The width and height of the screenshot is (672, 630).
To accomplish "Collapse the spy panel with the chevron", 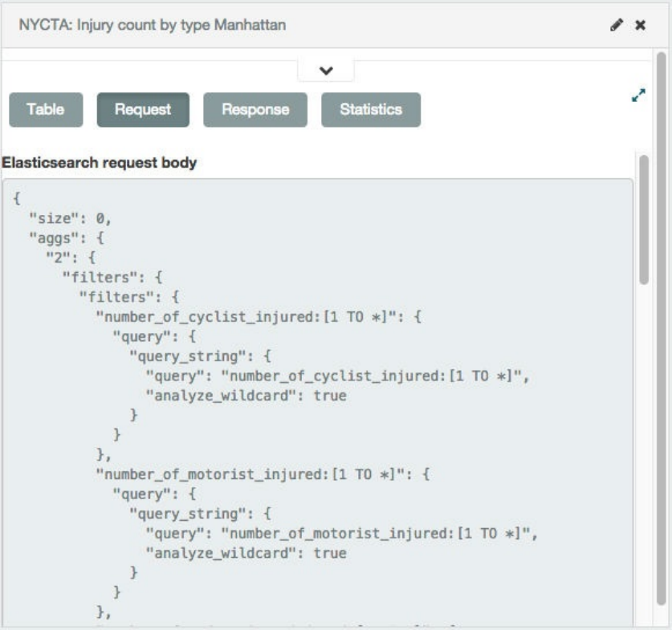I will [326, 71].
